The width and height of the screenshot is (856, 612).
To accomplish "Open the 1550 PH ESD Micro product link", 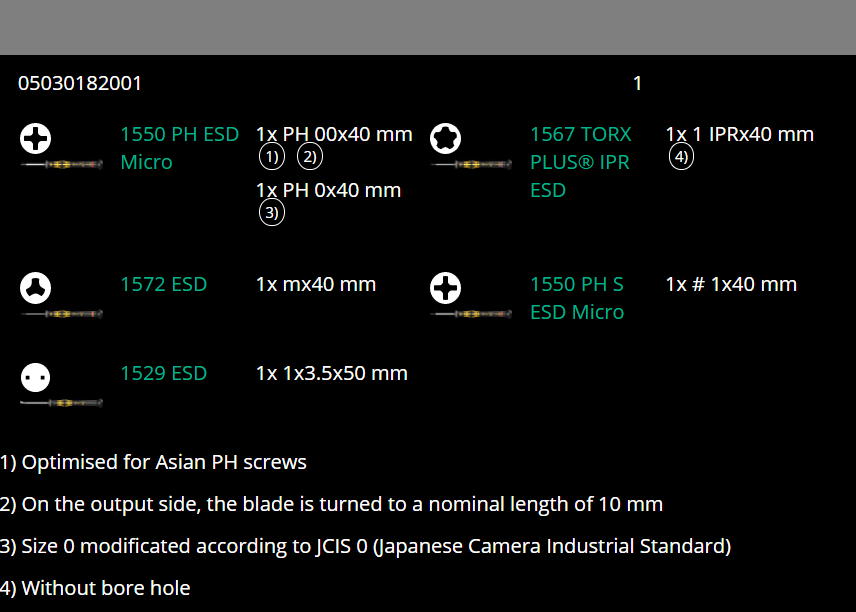I will (179, 148).
